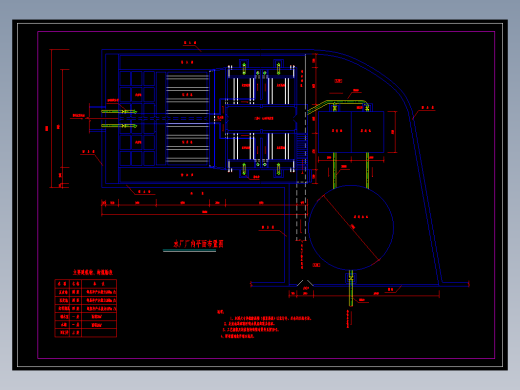Click the large circular tank outline
520x390 pixels.
click(x=351, y=228)
